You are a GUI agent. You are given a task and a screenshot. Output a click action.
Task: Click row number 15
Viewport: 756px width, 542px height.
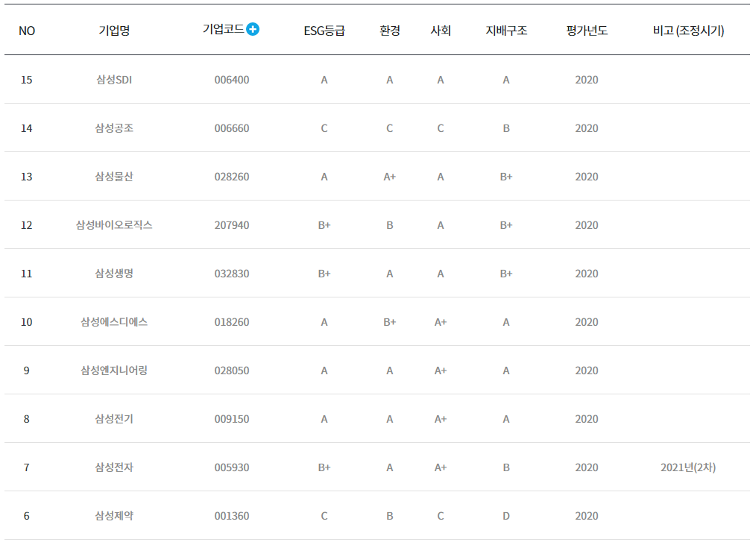coord(27,80)
